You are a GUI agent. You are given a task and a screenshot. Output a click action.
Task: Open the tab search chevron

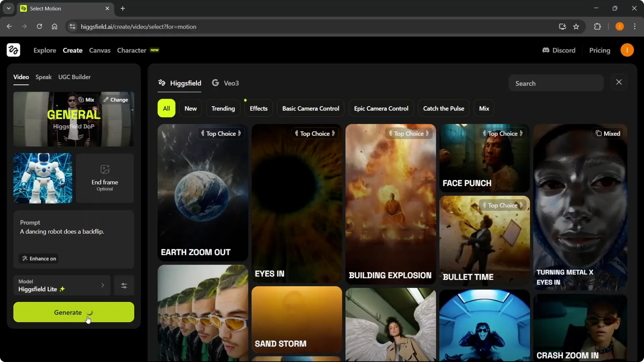8,8
